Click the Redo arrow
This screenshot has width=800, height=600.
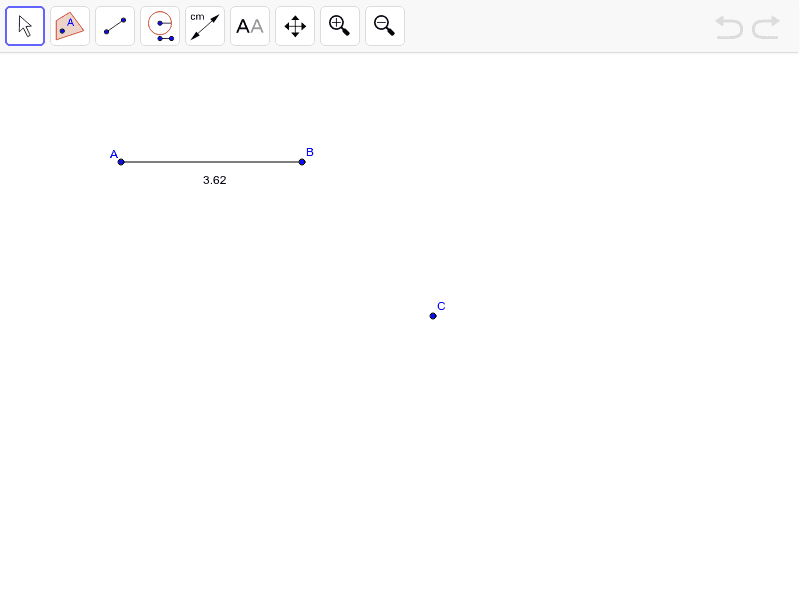(x=766, y=27)
